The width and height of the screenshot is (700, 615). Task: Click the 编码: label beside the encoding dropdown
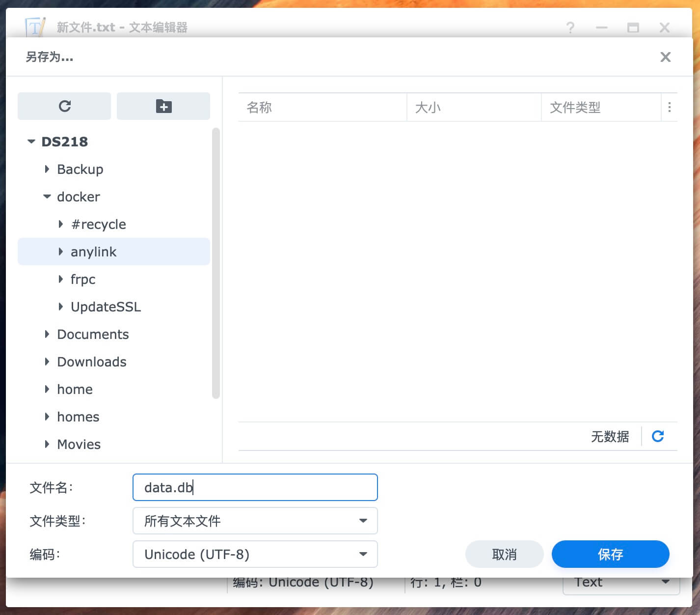(x=45, y=554)
